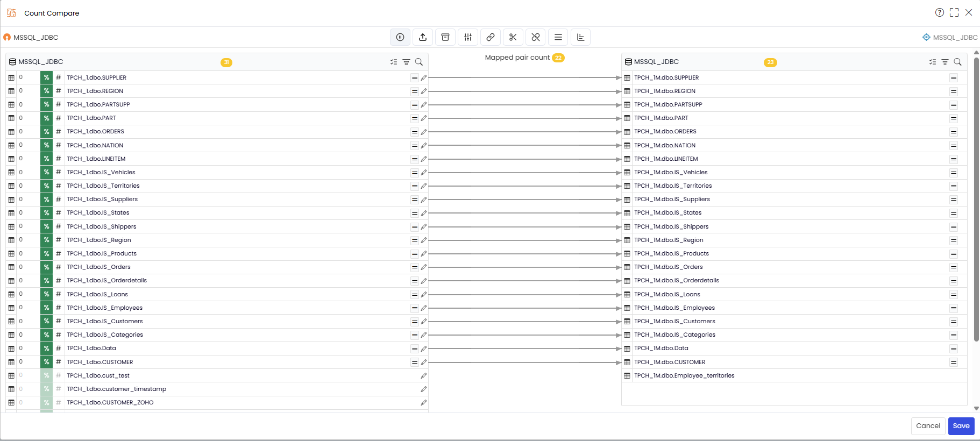Click the equals button on right TPCH_1M.dbo.SUPPLIER row
This screenshot has height=441, width=980.
pyautogui.click(x=954, y=78)
